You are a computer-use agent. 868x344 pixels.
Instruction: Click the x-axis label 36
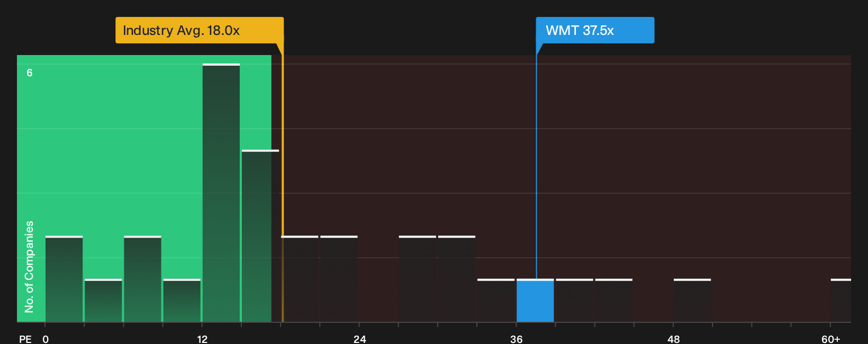coord(517,339)
